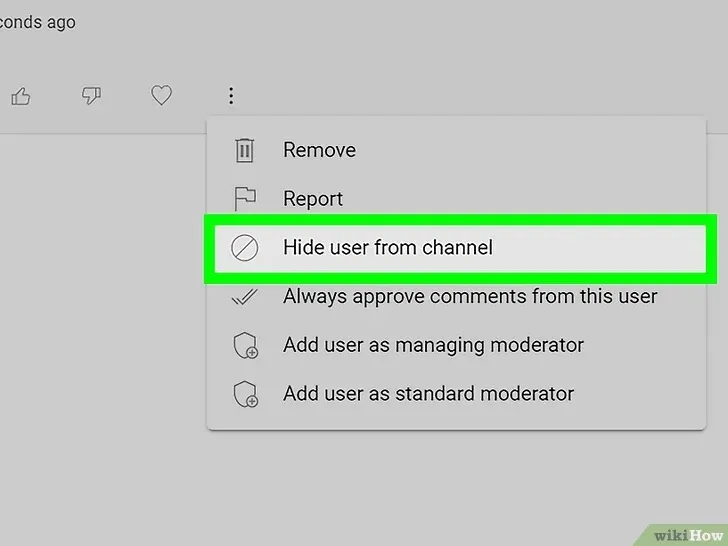Click the trash can Remove icon
728x546 pixels.
pos(245,150)
